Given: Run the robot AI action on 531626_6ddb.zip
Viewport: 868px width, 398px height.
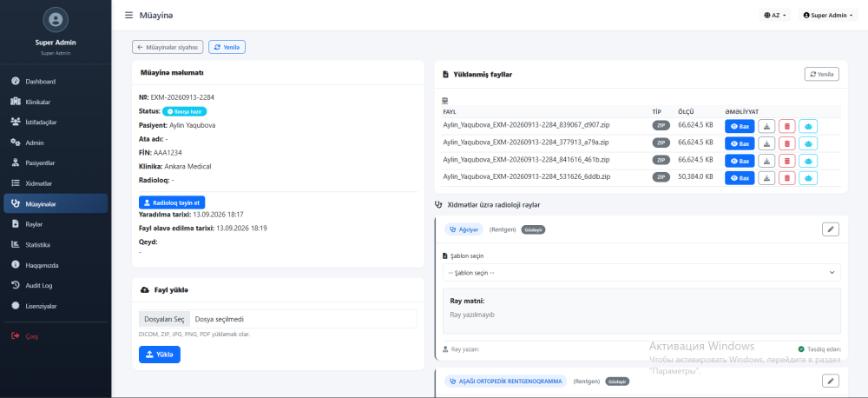Looking at the screenshot, I should click(x=808, y=178).
